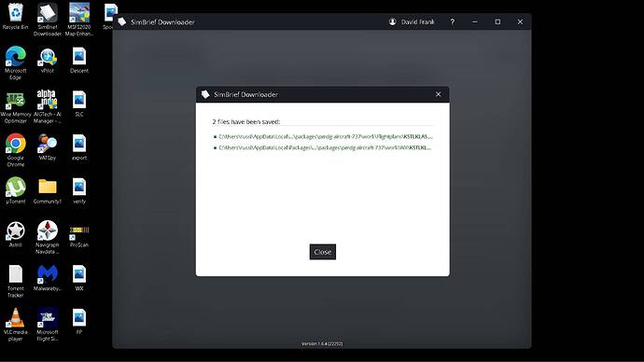Open the first saved Flightplans file path

point(326,136)
